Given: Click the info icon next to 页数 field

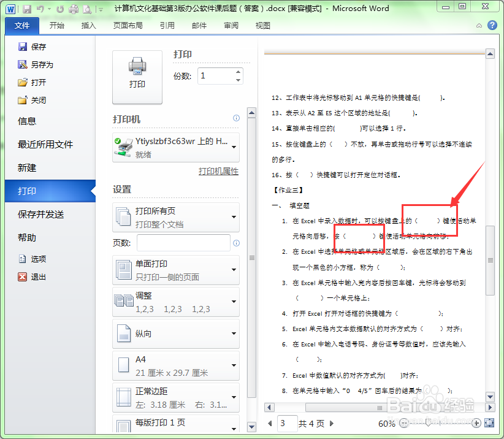Looking at the screenshot, I should [236, 243].
